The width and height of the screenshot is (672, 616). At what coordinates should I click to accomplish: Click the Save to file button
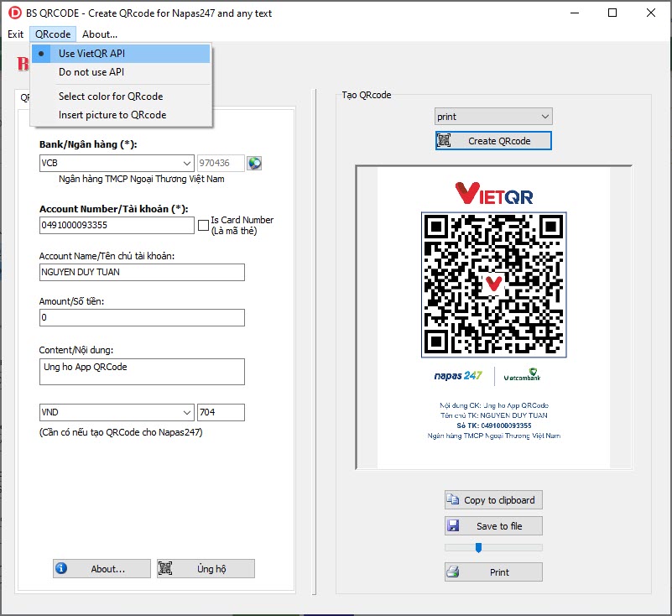[x=493, y=526]
